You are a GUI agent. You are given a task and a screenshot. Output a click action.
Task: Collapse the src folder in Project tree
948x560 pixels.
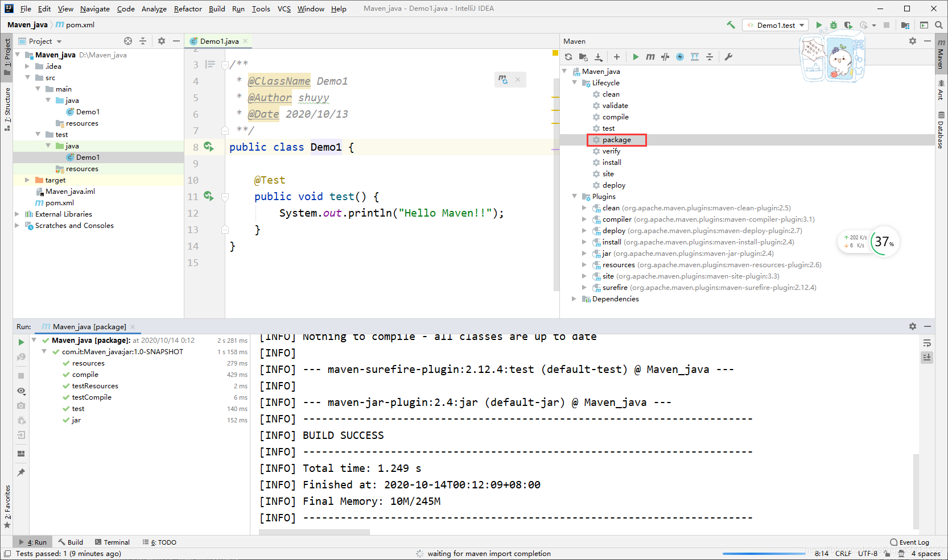[27, 77]
